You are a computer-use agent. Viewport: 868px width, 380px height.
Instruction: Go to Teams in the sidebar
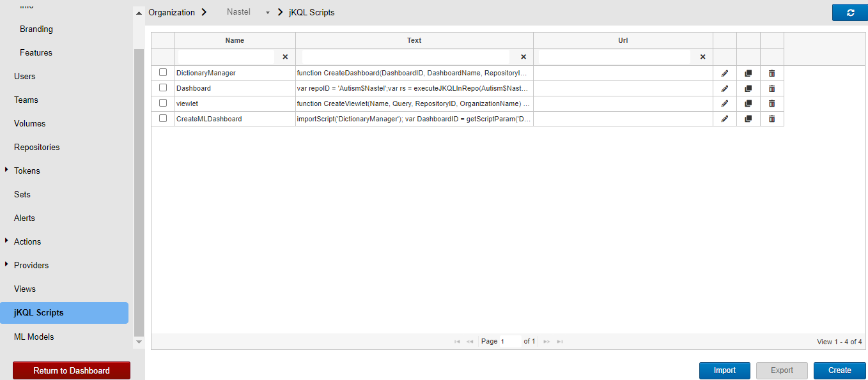(x=26, y=100)
